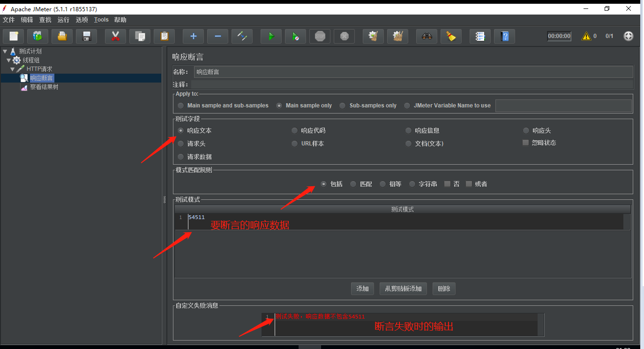Choose the Main sample only radio

(x=304, y=106)
